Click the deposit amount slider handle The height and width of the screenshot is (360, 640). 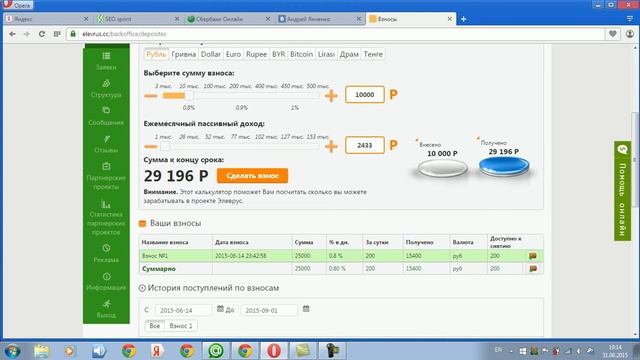point(189,96)
